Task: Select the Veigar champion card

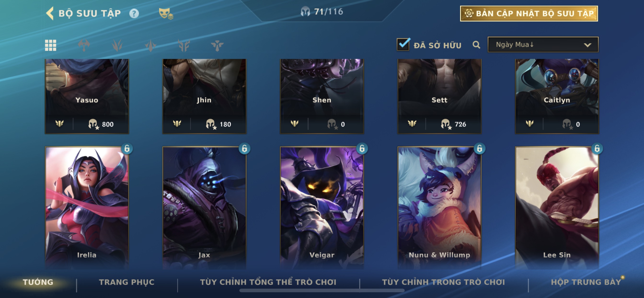Action: [322, 208]
